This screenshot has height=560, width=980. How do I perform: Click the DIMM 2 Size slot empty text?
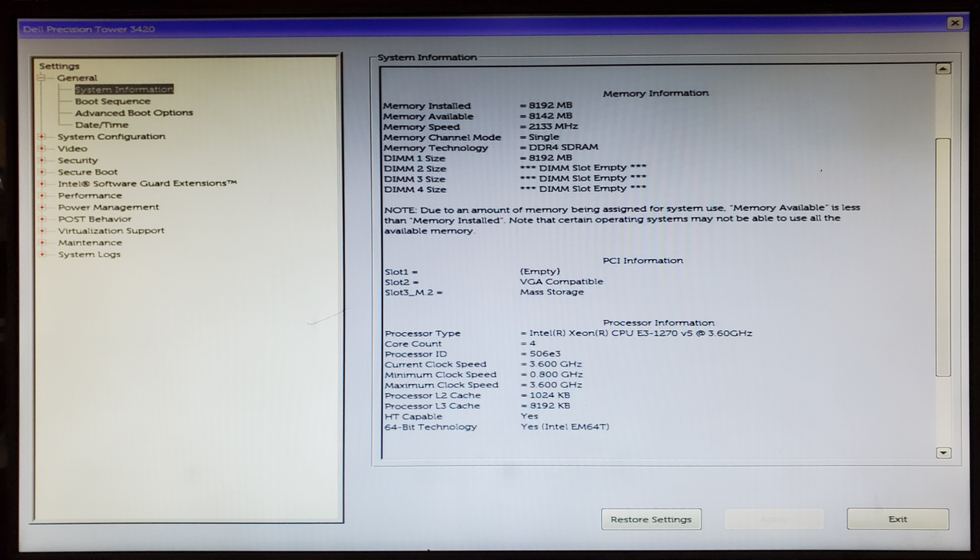pos(584,168)
